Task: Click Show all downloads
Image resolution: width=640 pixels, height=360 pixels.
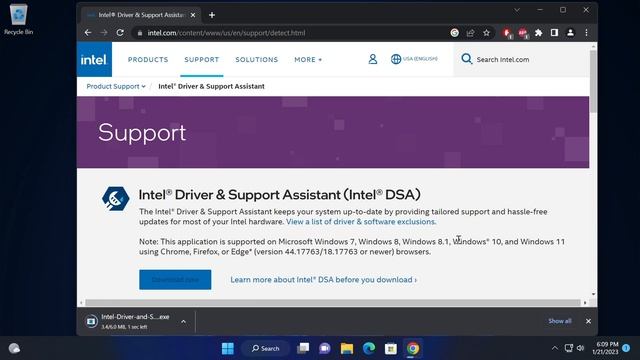Action: coord(559,321)
